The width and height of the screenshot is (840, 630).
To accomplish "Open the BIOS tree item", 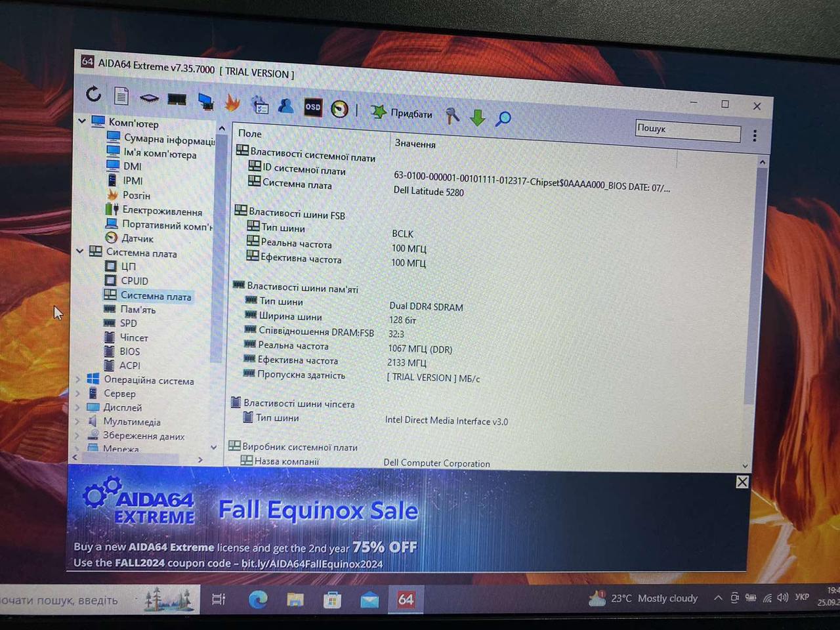I will click(x=122, y=351).
